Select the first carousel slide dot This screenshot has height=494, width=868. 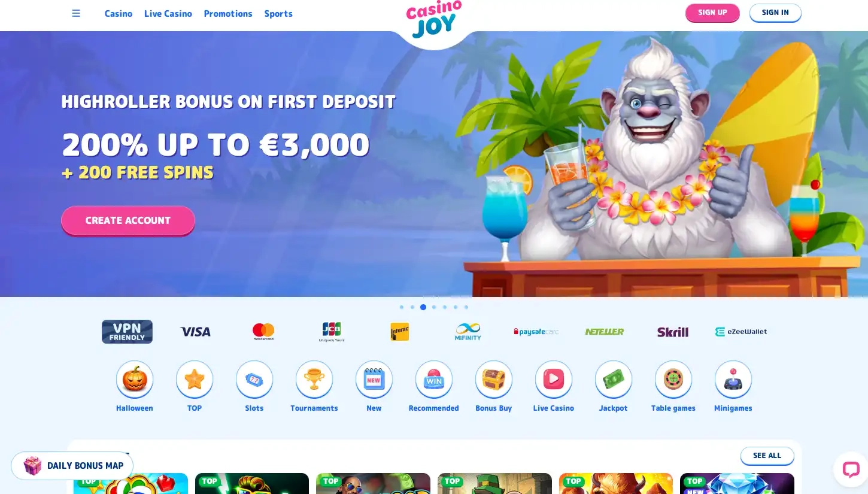[402, 307]
